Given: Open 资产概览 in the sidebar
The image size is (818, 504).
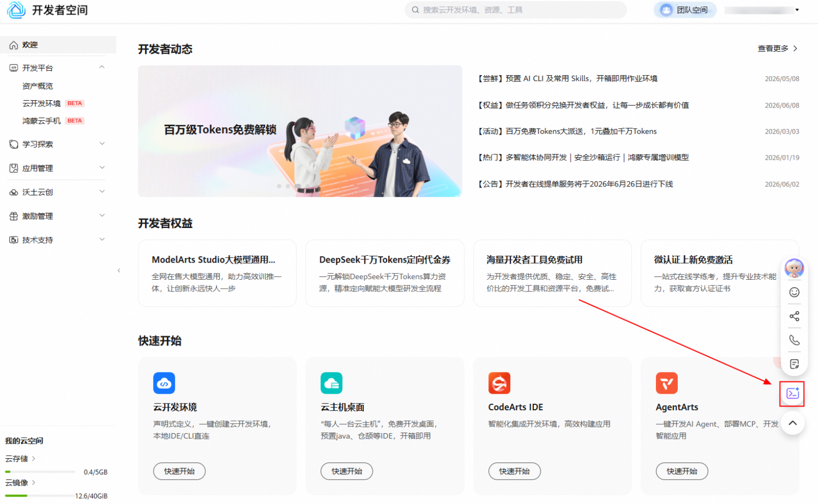Looking at the screenshot, I should (x=38, y=86).
